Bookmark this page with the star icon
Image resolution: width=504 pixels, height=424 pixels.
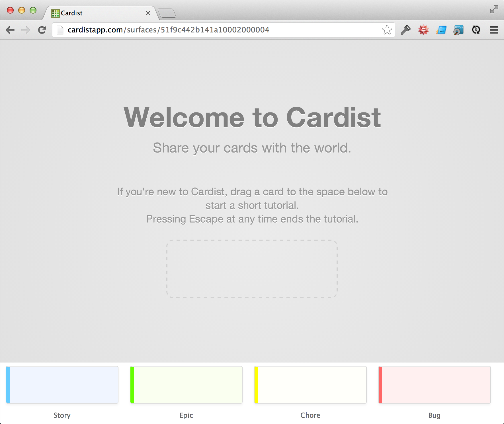(x=387, y=30)
